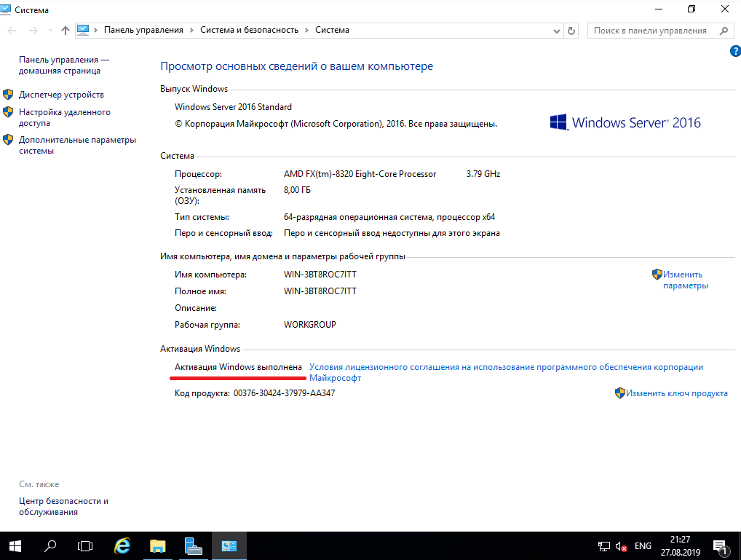Expand the address bar history dropdown
The height and width of the screenshot is (560, 741).
point(556,31)
